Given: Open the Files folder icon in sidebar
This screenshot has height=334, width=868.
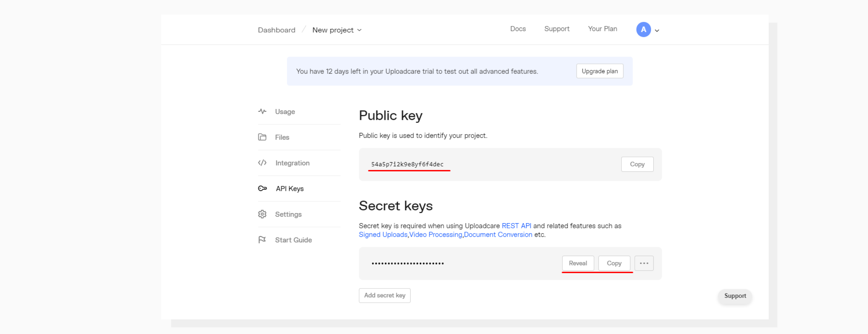Looking at the screenshot, I should [x=262, y=137].
